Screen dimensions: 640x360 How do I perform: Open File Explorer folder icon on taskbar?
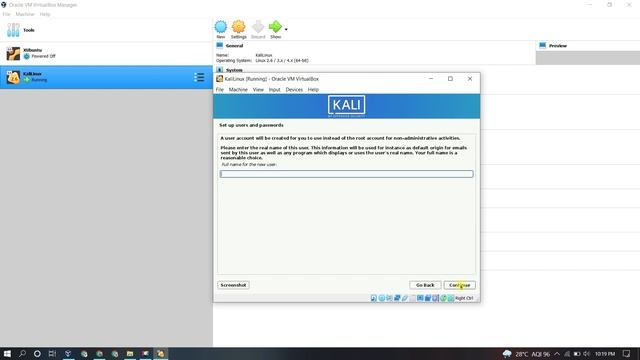130,353
